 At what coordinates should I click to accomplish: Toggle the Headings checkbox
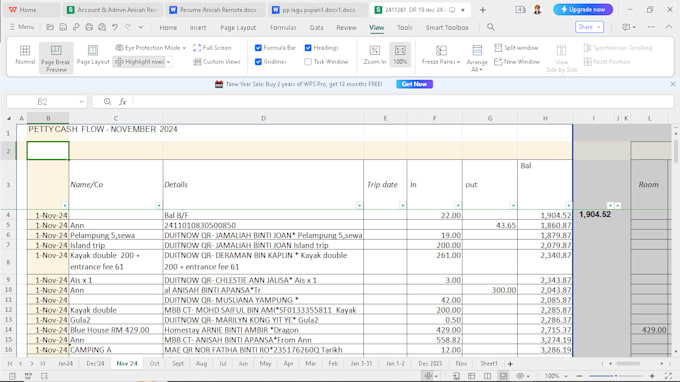308,48
